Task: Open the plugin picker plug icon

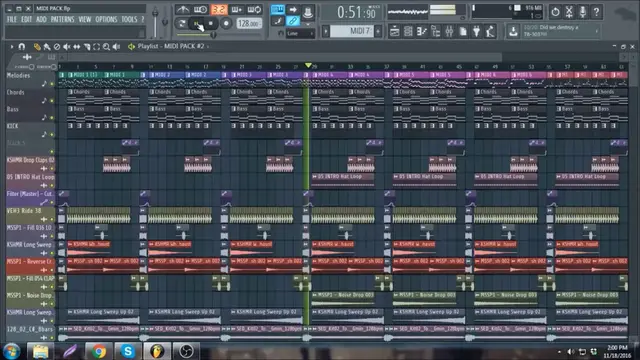Action: (x=476, y=31)
